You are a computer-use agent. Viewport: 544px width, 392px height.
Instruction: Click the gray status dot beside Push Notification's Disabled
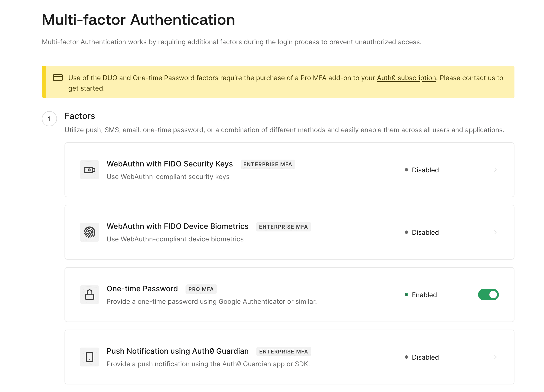(406, 357)
